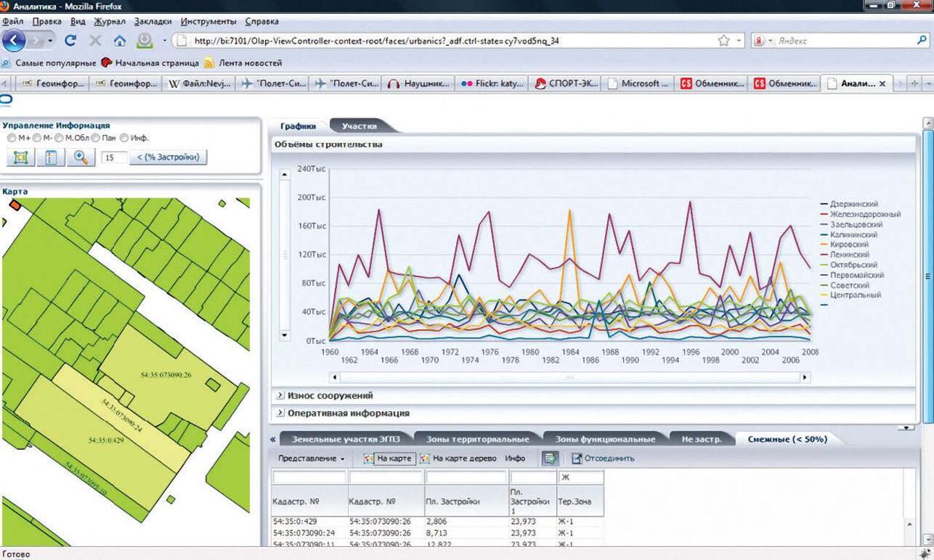
Task: Open the Закладки menu
Action: (x=154, y=22)
